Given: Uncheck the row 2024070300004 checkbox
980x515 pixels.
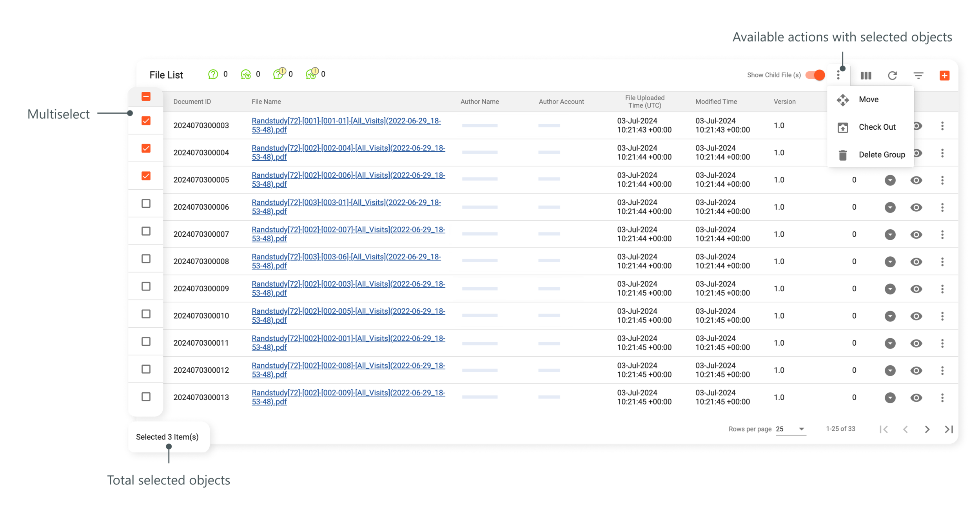Looking at the screenshot, I should [146, 148].
